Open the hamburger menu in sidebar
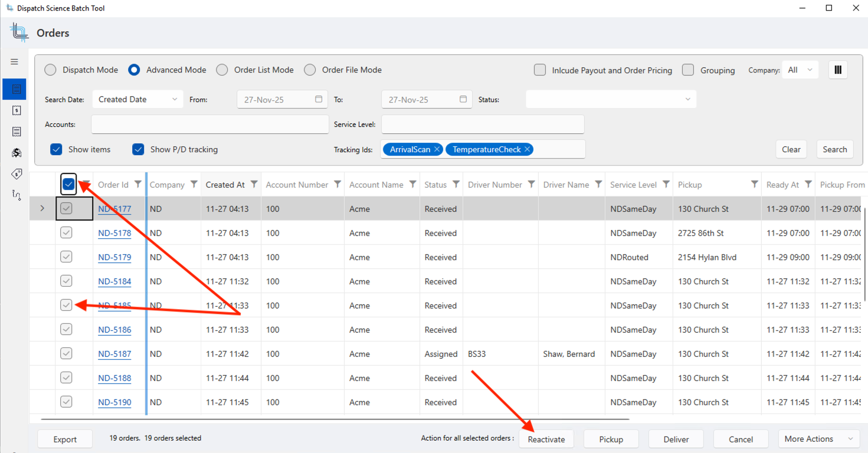 click(x=15, y=62)
